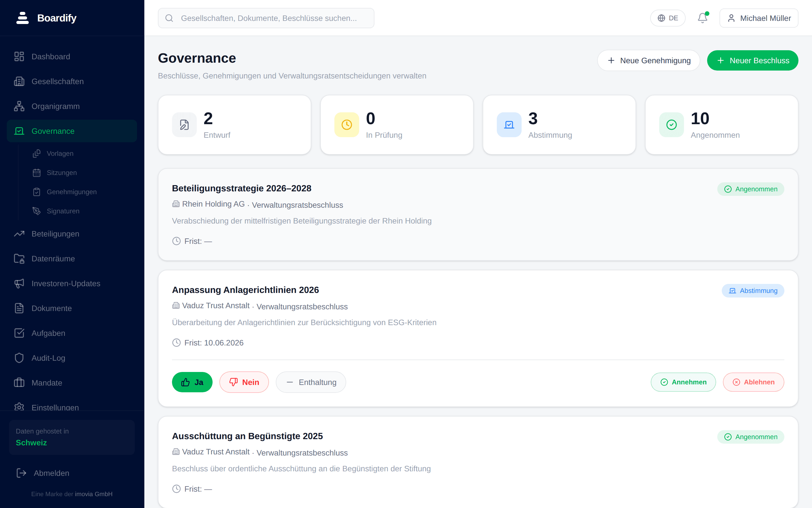
Task: Select Governance in the sidebar
Action: (72, 131)
